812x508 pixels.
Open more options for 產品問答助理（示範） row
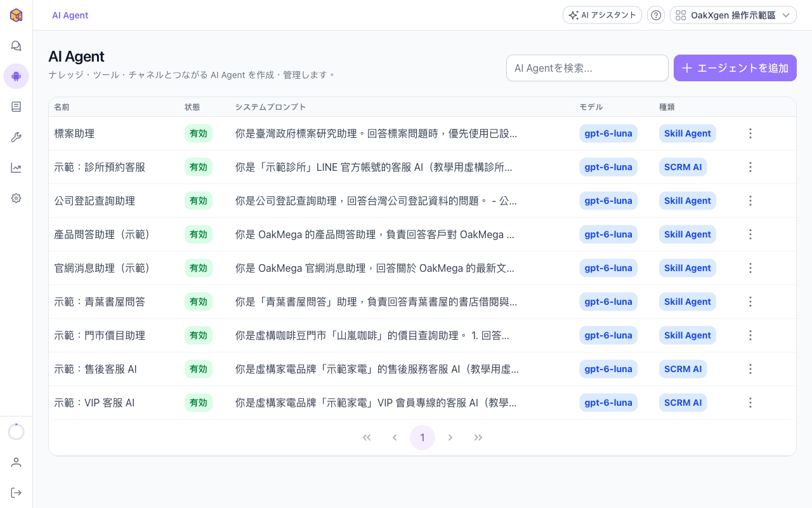coord(750,234)
